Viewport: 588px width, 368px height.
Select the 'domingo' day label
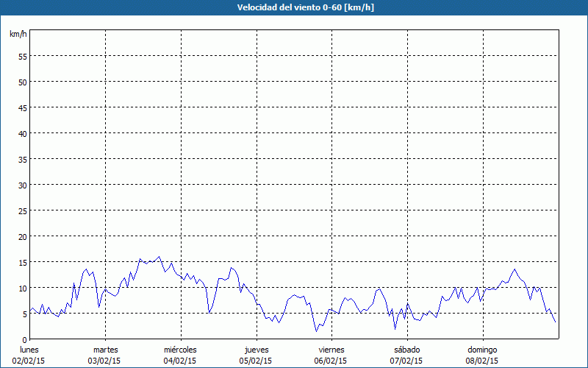tap(482, 350)
